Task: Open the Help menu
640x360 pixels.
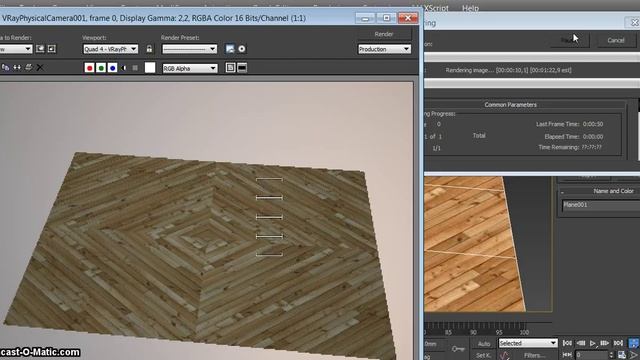Action: pyautogui.click(x=471, y=8)
